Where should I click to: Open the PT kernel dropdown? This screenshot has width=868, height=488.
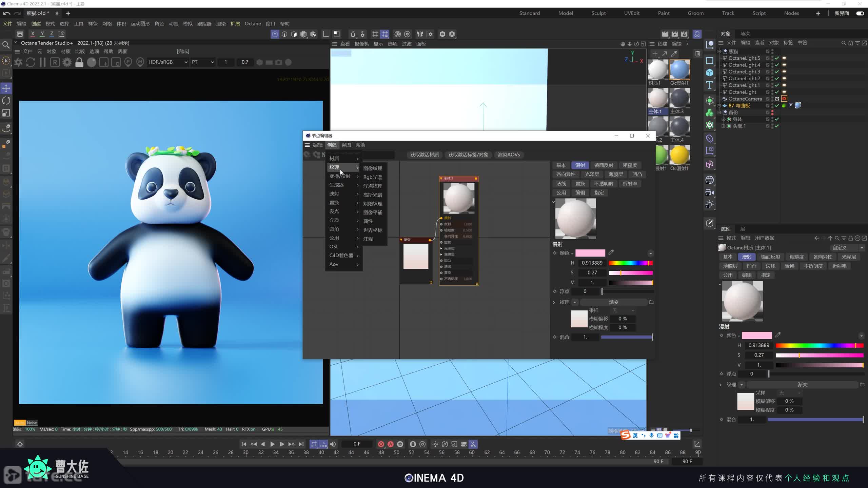[x=203, y=62]
